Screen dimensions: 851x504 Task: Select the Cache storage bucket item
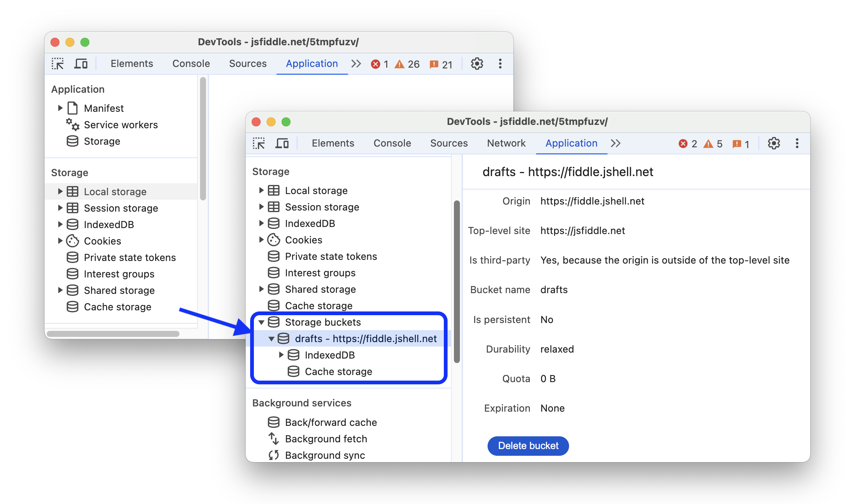tap(337, 371)
